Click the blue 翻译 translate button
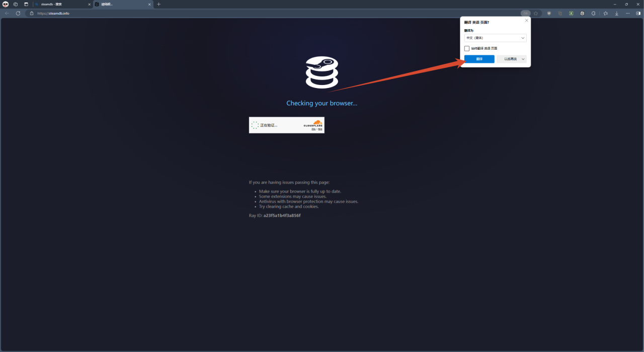This screenshot has width=644, height=352. pos(479,59)
